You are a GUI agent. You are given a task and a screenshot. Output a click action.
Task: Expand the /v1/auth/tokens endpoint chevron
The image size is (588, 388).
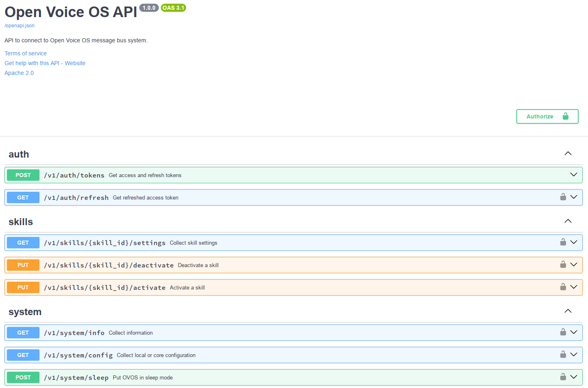(574, 175)
